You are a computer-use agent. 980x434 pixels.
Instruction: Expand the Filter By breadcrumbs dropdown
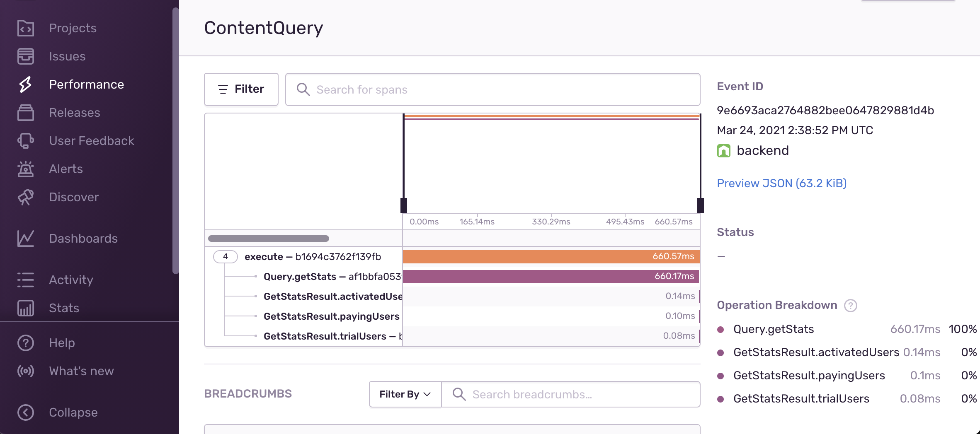pyautogui.click(x=405, y=394)
